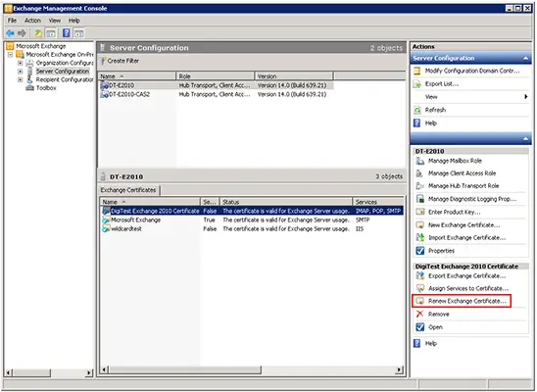Open the View menu in menu bar
Screen dimensions: 537x392
[55, 21]
